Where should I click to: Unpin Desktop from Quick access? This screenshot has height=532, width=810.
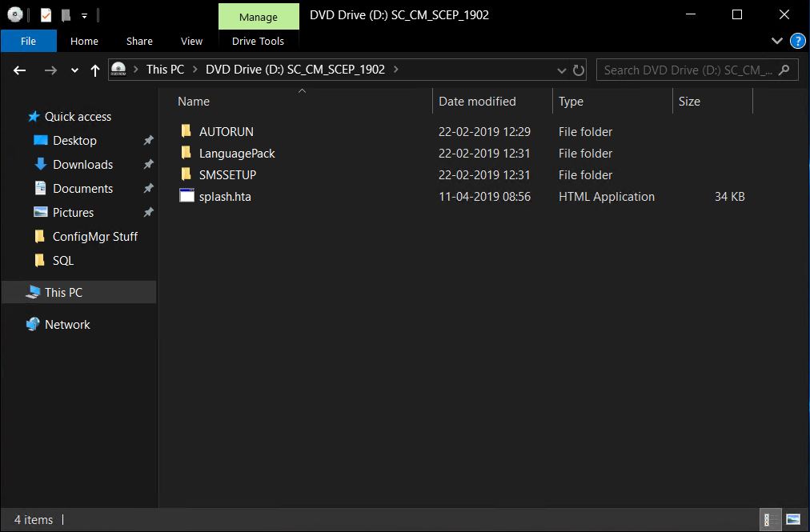(148, 141)
